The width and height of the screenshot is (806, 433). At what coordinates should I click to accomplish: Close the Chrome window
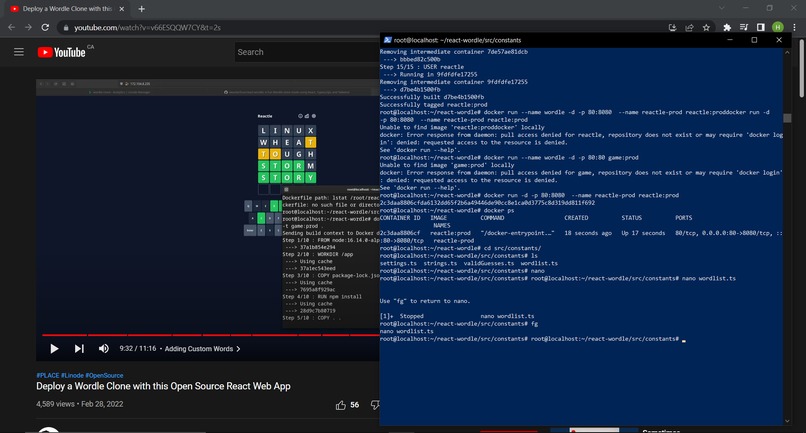(794, 8)
